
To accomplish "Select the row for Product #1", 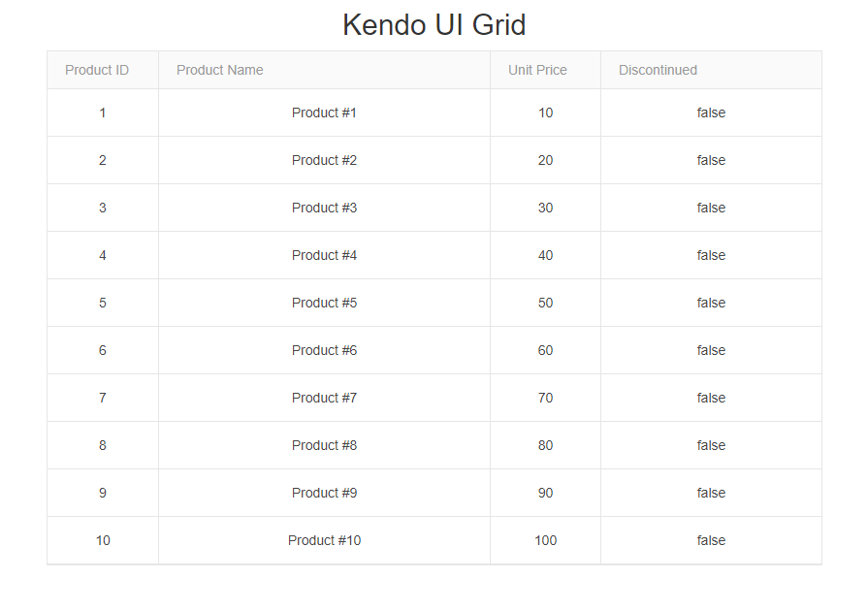I will point(324,113).
